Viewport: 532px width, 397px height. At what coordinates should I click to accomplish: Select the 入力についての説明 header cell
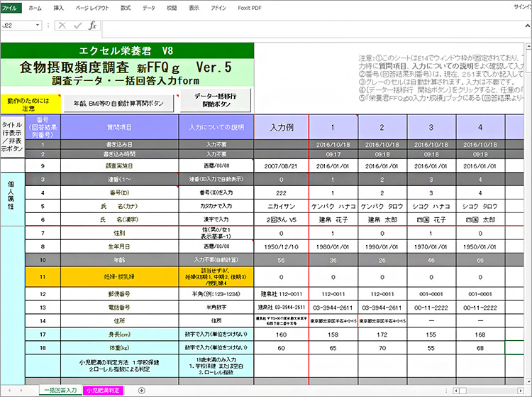(x=216, y=127)
